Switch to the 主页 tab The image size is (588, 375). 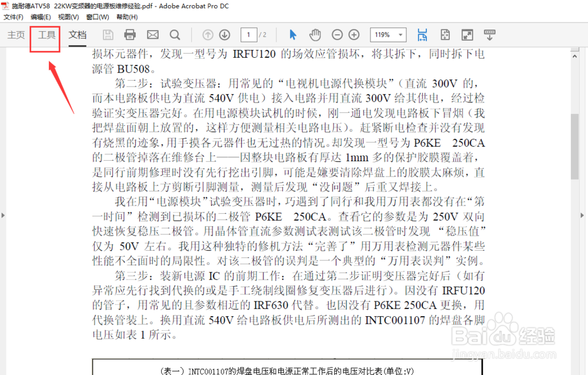[15, 35]
